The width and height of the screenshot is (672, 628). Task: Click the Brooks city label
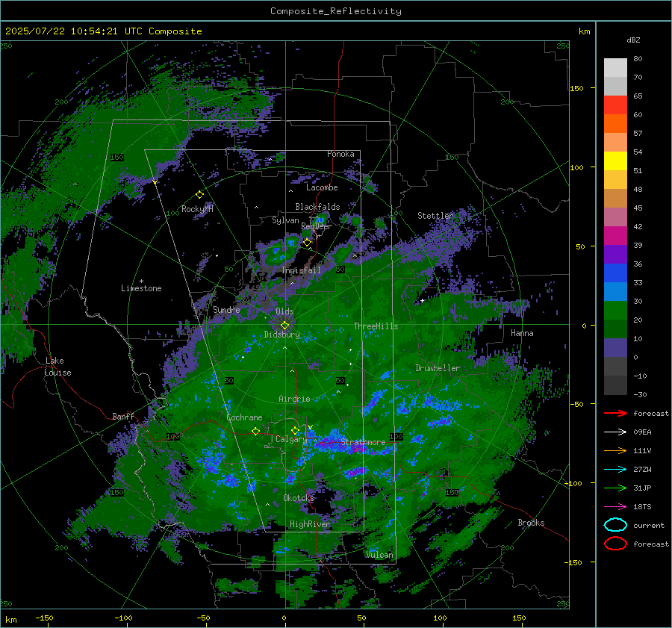[x=531, y=523]
